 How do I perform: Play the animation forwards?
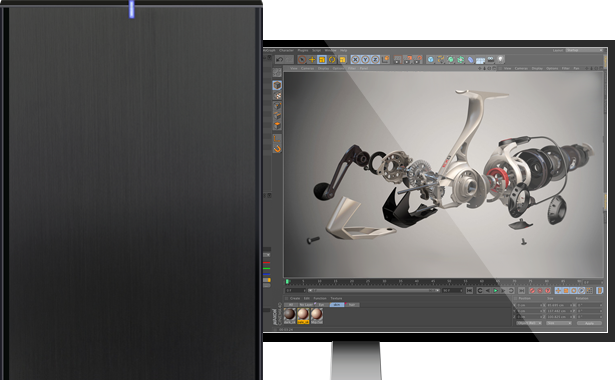click(495, 291)
